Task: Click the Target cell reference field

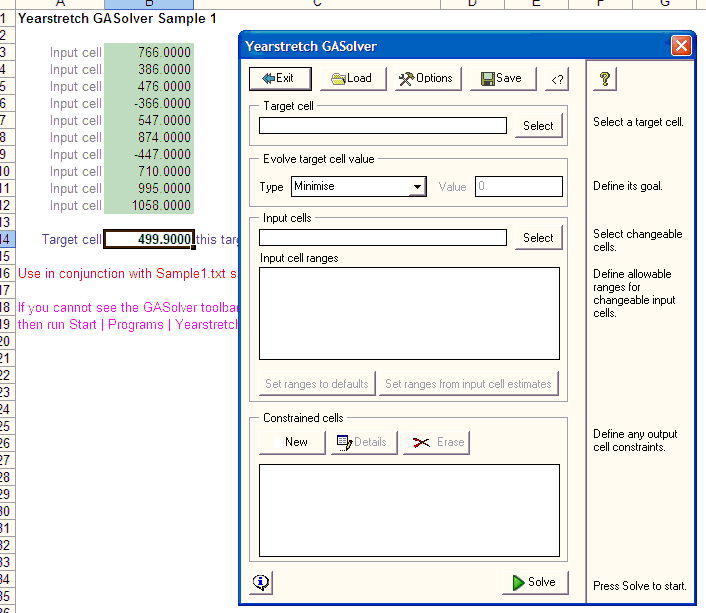Action: pyautogui.click(x=383, y=125)
